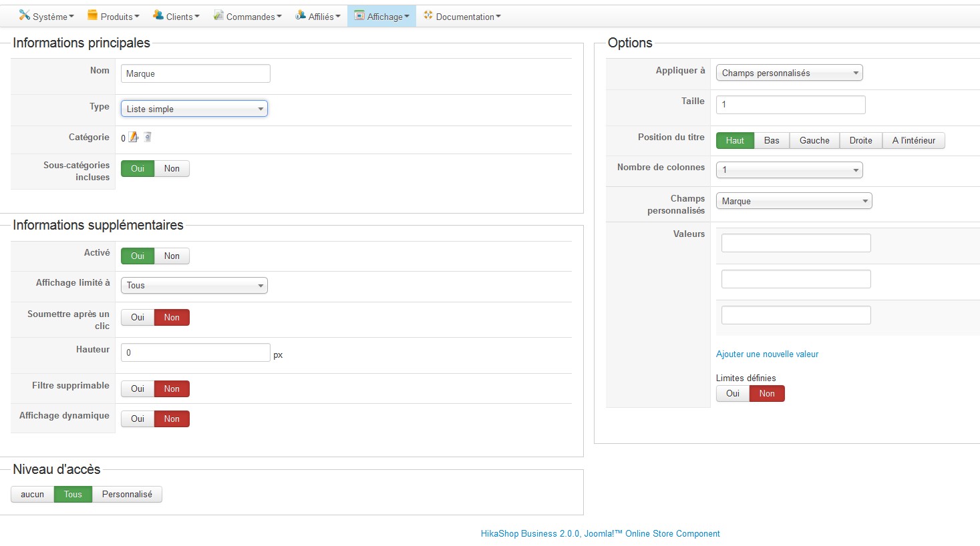Viewport: 980px width, 546px height.
Task: Set Sous-catégories incluses to Oui
Action: (x=138, y=169)
